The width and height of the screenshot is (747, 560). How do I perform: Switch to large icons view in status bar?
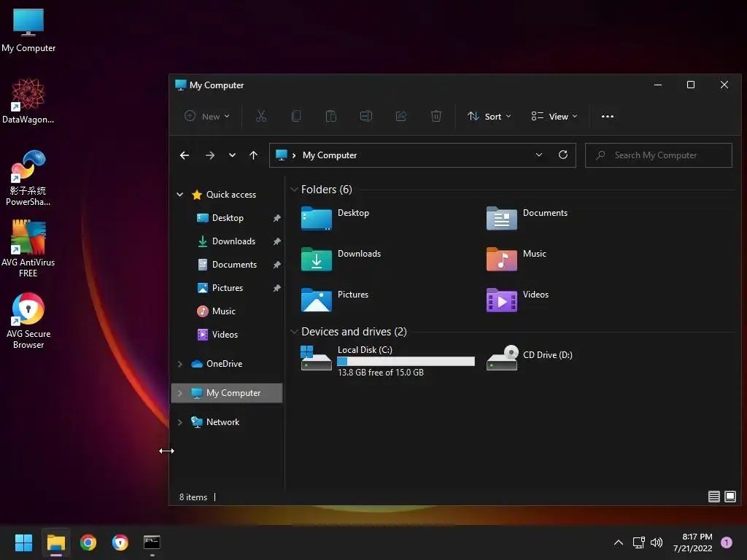tap(729, 497)
